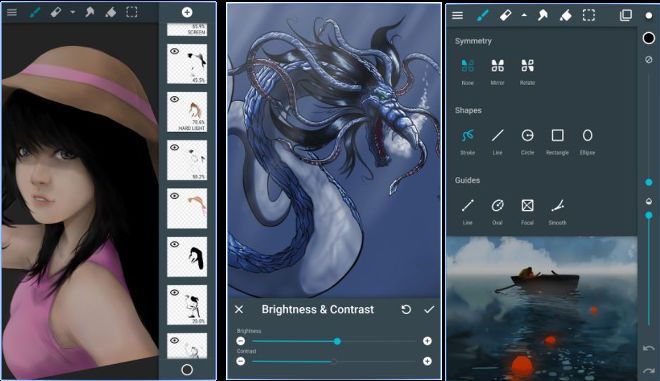Increase Contrast with plus button
Image resolution: width=660 pixels, height=381 pixels.
(x=427, y=361)
